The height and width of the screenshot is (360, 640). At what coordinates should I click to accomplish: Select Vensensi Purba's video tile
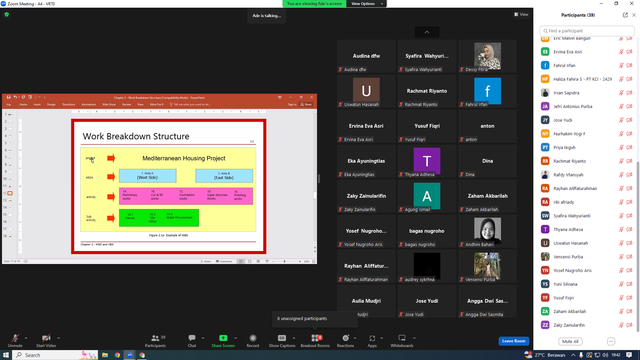[x=487, y=266]
